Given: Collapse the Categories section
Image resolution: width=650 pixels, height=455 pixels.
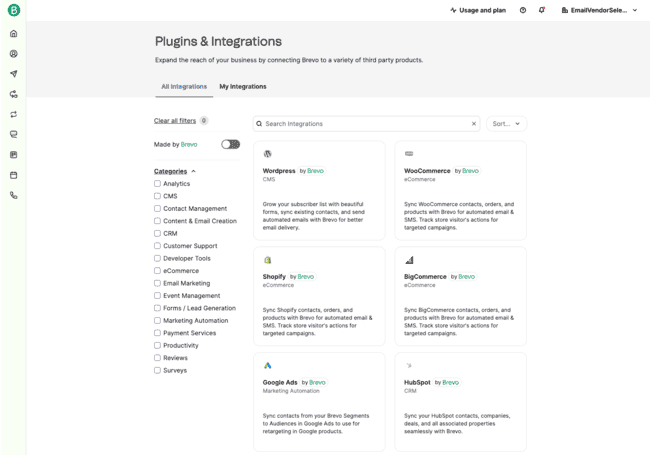Looking at the screenshot, I should pyautogui.click(x=174, y=171).
